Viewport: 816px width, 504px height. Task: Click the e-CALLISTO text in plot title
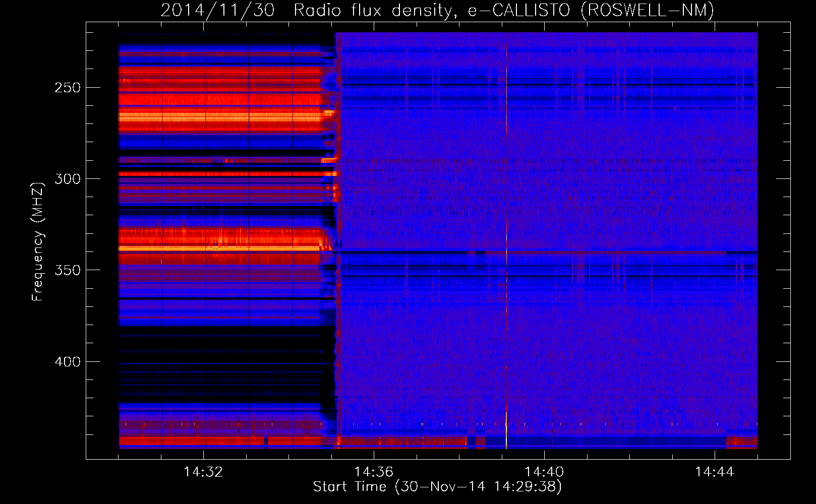pos(518,10)
